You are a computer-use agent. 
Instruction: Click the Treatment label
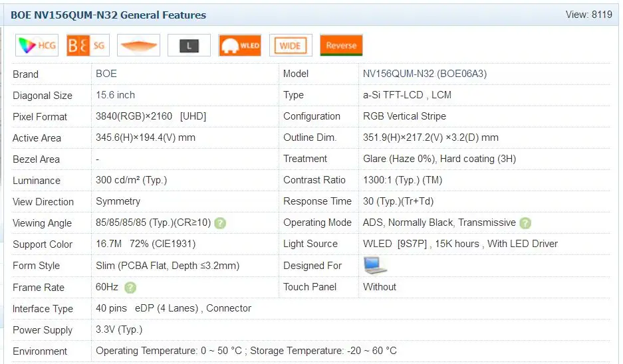[305, 159]
